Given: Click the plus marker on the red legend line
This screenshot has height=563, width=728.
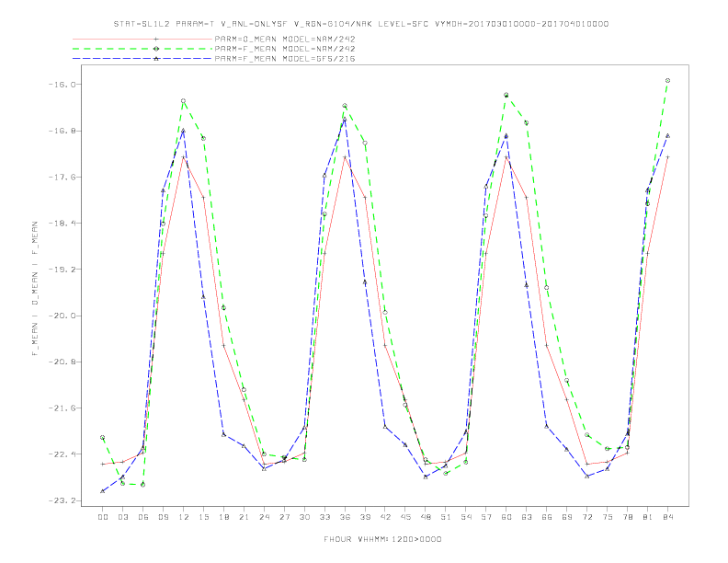Looking at the screenshot, I should pos(156,39).
